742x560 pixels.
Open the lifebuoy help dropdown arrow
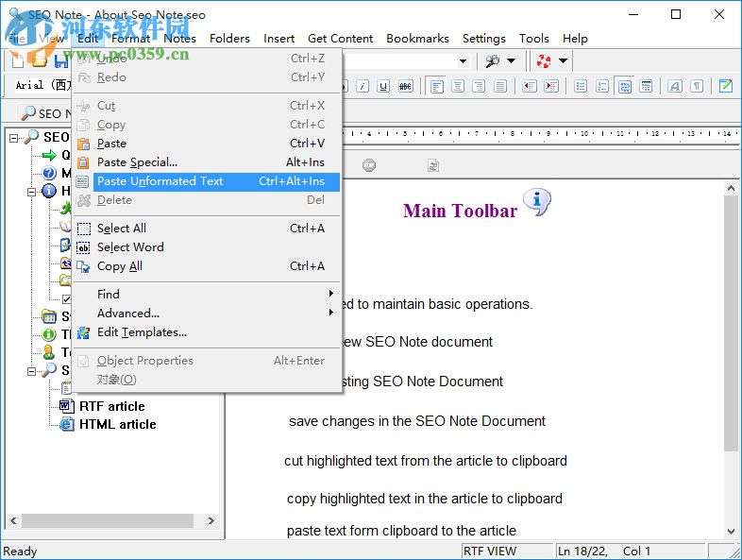[564, 60]
